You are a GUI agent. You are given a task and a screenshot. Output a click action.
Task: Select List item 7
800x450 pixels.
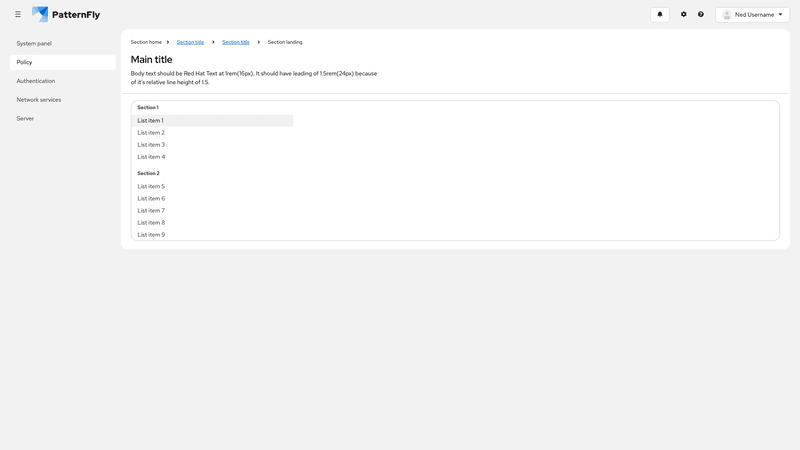(151, 211)
